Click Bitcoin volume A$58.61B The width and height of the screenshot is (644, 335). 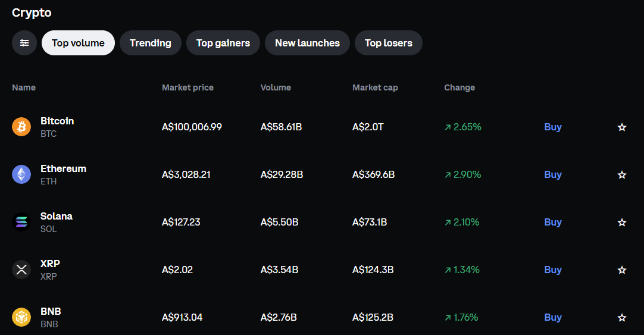pyautogui.click(x=282, y=127)
